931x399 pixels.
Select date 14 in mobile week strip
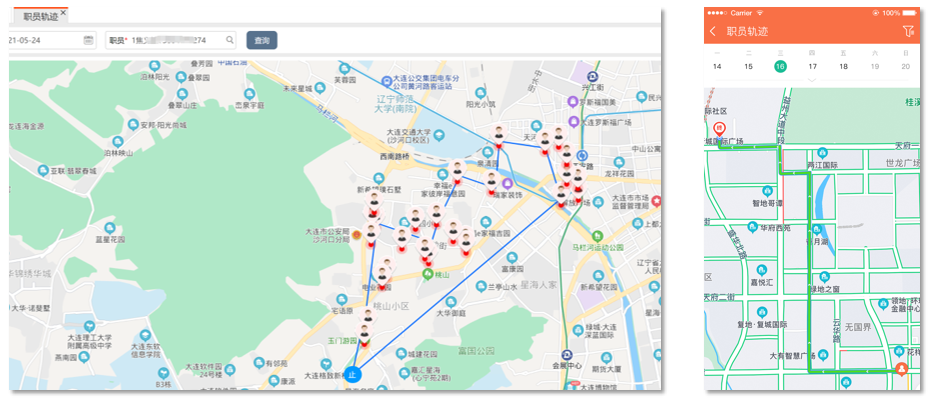click(717, 66)
